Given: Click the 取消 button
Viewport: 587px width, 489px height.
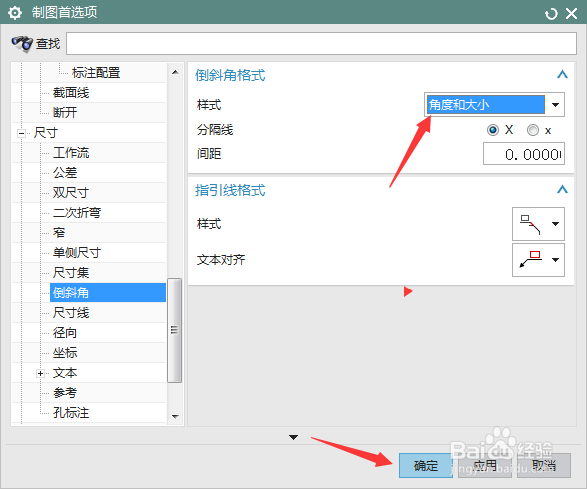Looking at the screenshot, I should 544,465.
